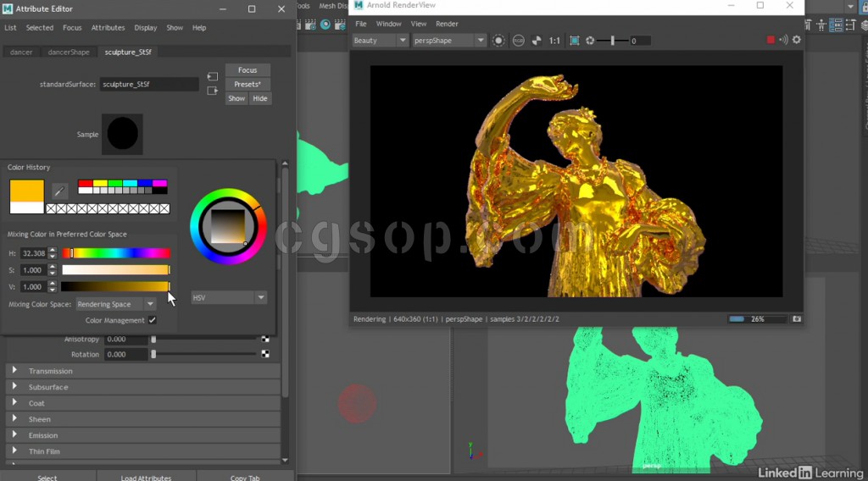Open the HSV color mode dropdown
Image resolution: width=868 pixels, height=481 pixels.
[228, 298]
